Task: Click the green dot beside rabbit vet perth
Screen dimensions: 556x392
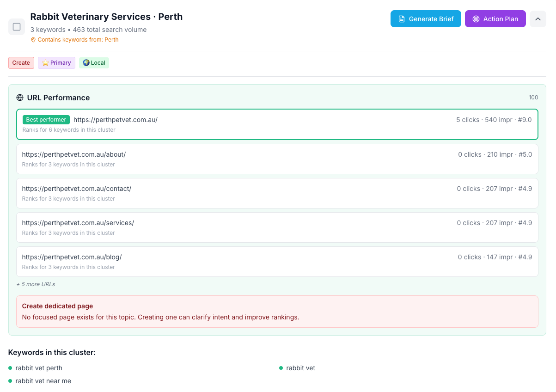Action: point(10,368)
